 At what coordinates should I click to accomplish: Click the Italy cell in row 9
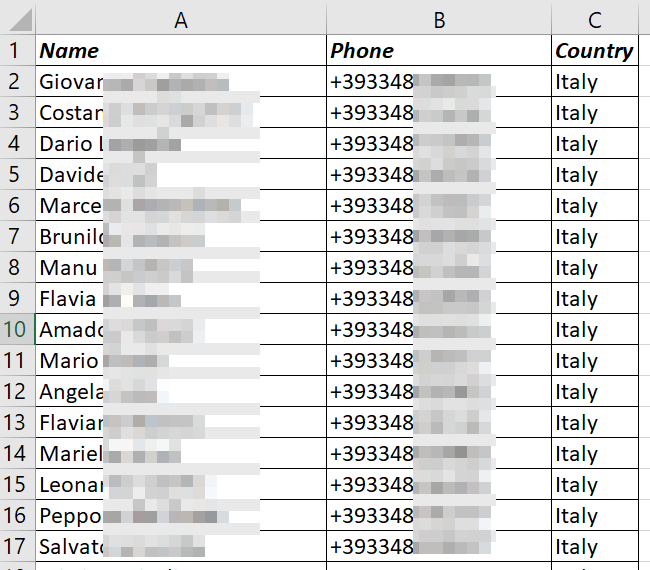(x=594, y=299)
